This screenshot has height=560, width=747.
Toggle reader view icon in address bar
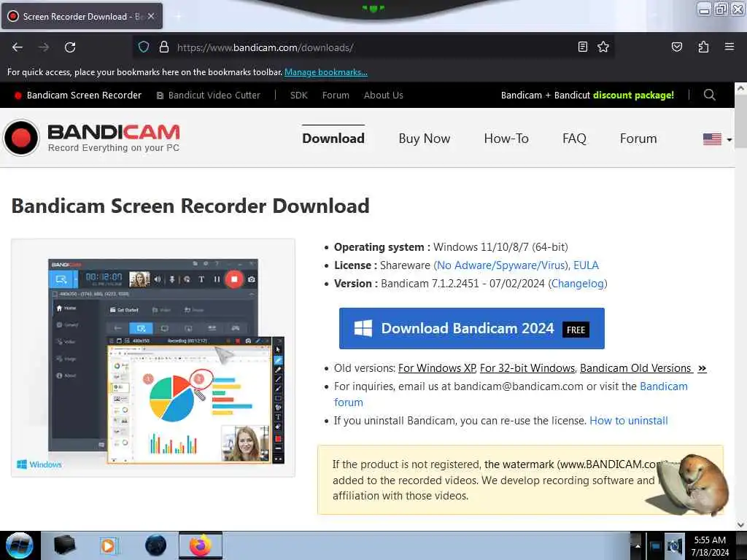coord(582,47)
